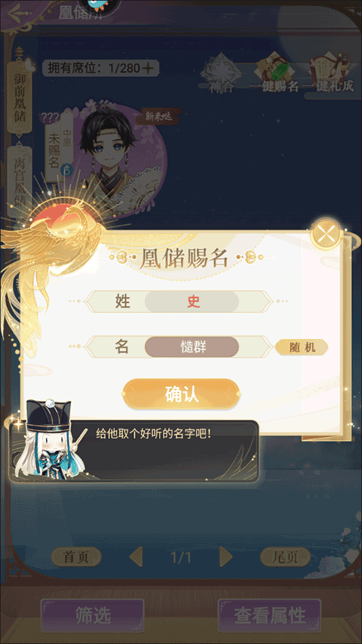Switch to the 离宫凰储 tab
Viewport: 362px width, 644px height.
[20, 180]
